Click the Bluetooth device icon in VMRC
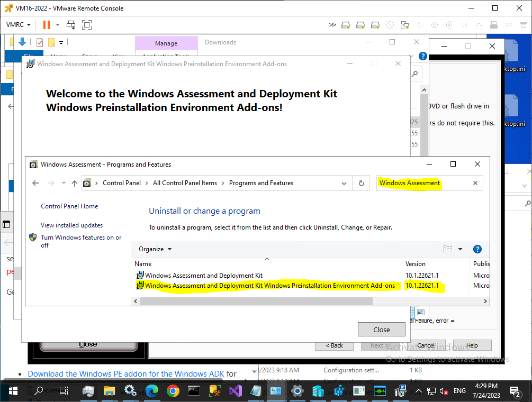532x402 pixels. pyautogui.click(x=449, y=25)
